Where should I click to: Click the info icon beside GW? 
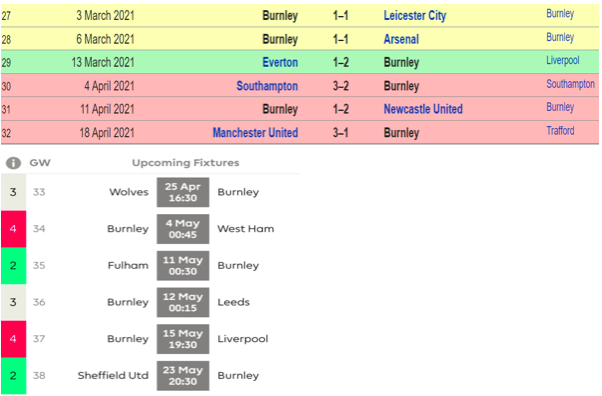[x=13, y=163]
